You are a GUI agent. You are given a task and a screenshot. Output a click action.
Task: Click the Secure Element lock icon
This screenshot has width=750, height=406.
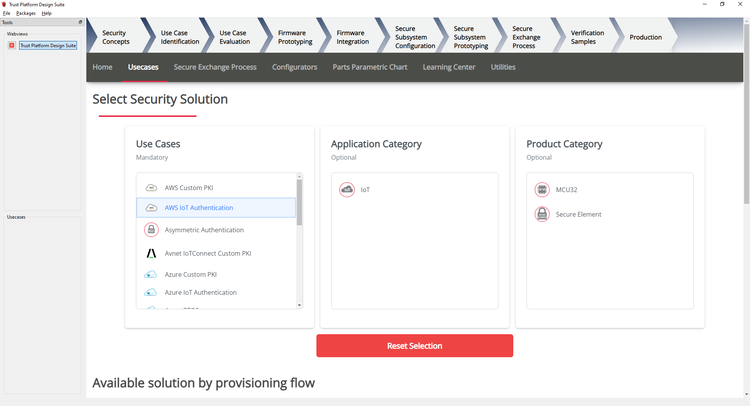[x=542, y=214]
